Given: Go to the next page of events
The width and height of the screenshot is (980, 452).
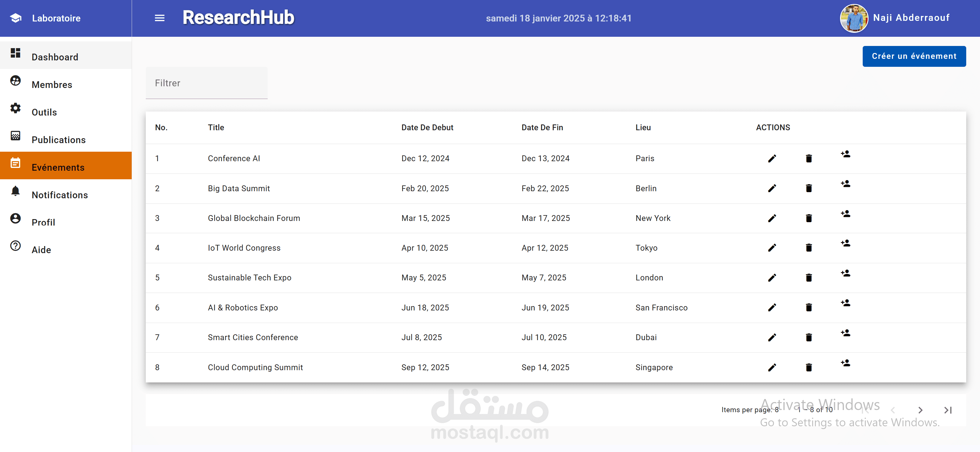Looking at the screenshot, I should 920,410.
